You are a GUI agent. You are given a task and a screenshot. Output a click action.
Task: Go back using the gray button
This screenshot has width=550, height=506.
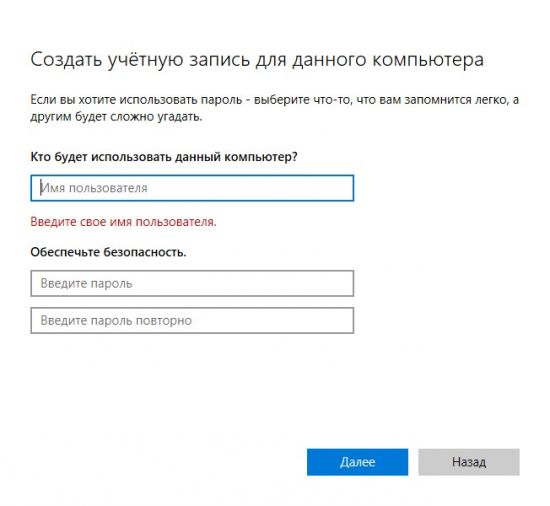(x=469, y=462)
